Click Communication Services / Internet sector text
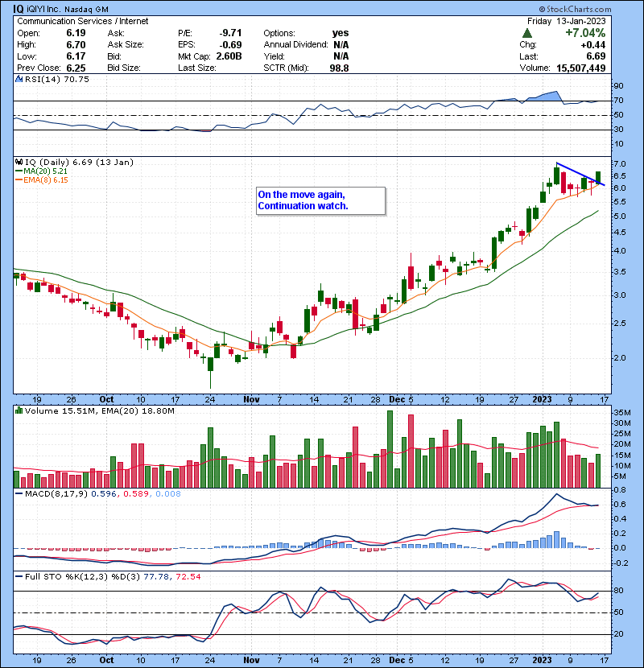This screenshot has width=644, height=668. [83, 21]
